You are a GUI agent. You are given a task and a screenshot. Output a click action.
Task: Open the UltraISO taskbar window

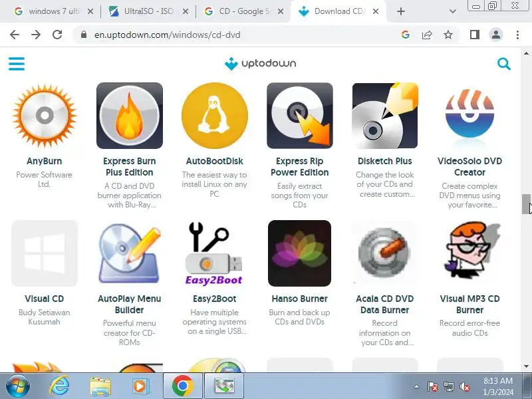point(224,386)
